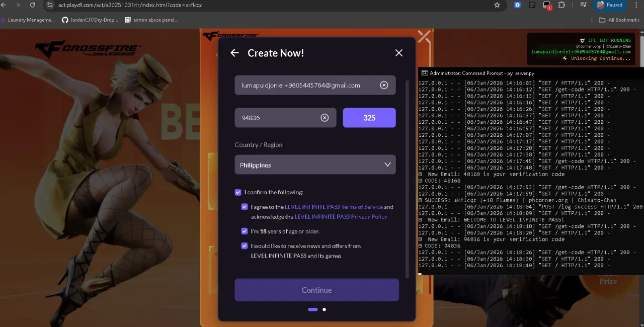644x327 pixels.
Task: Close the orange popup behind dialog
Action: 424,36
